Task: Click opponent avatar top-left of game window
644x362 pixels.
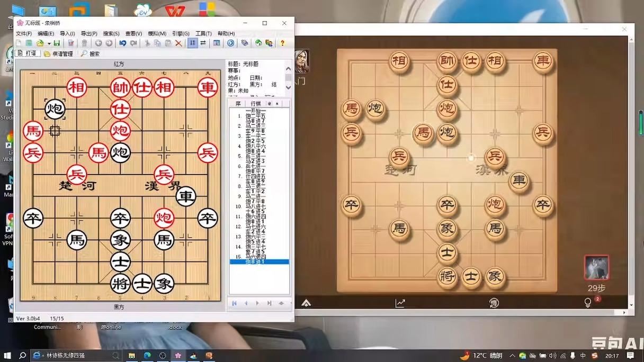Action: click(x=302, y=62)
